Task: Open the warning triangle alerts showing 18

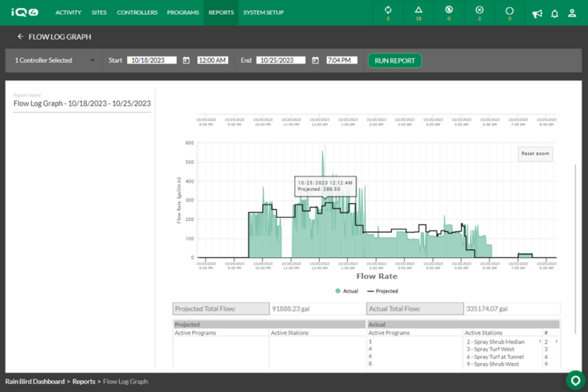Action: [x=419, y=13]
